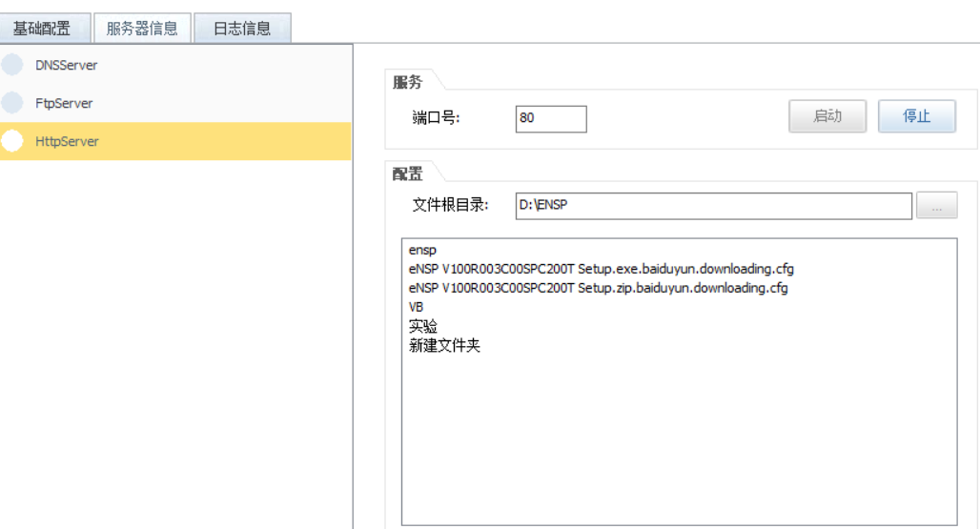
Task: Click the FtpServer status circle icon
Action: [11, 102]
